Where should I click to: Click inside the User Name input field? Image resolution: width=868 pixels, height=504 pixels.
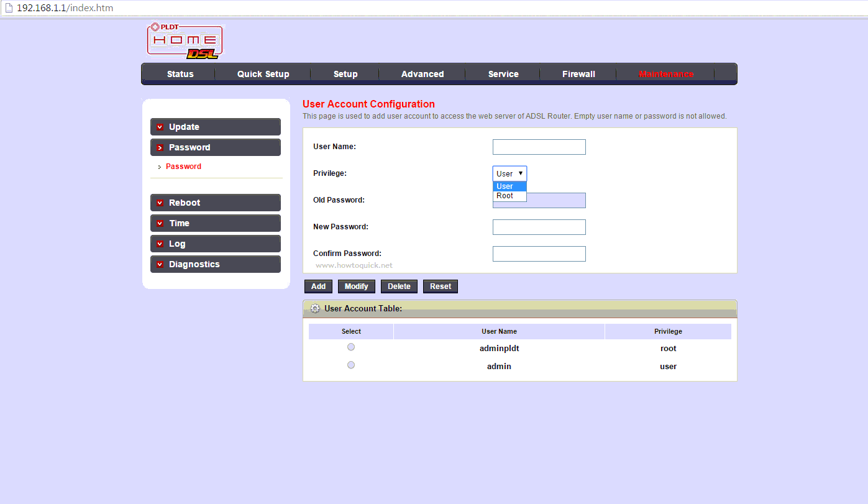click(539, 147)
